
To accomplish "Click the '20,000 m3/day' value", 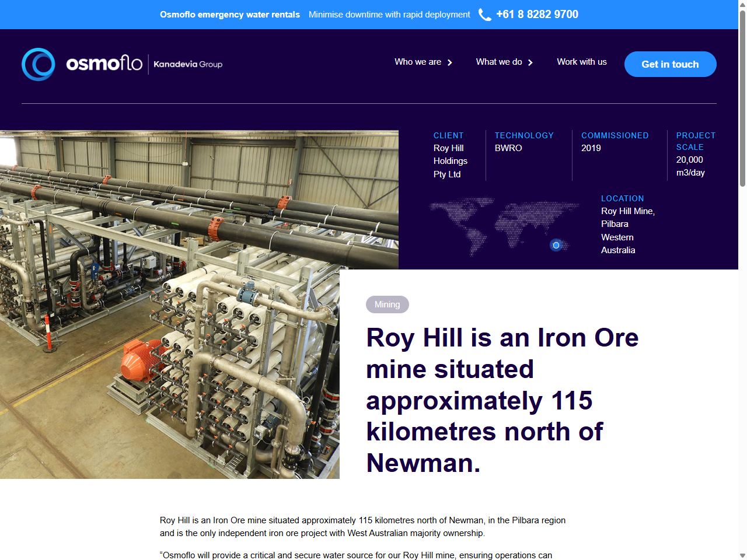I will click(690, 166).
